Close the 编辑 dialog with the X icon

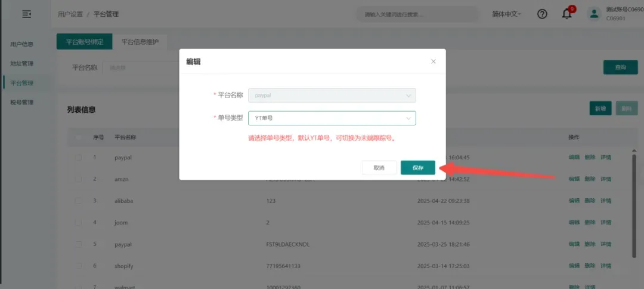pos(434,62)
